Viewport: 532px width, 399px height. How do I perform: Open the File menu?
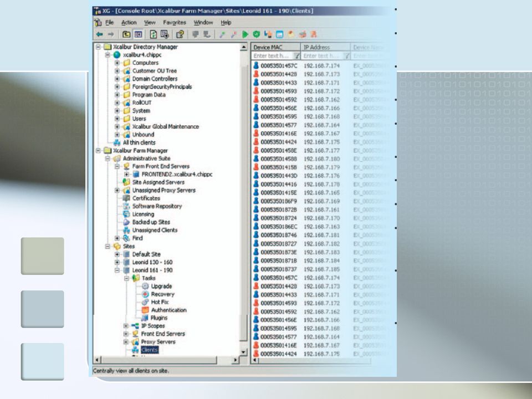tap(109, 22)
